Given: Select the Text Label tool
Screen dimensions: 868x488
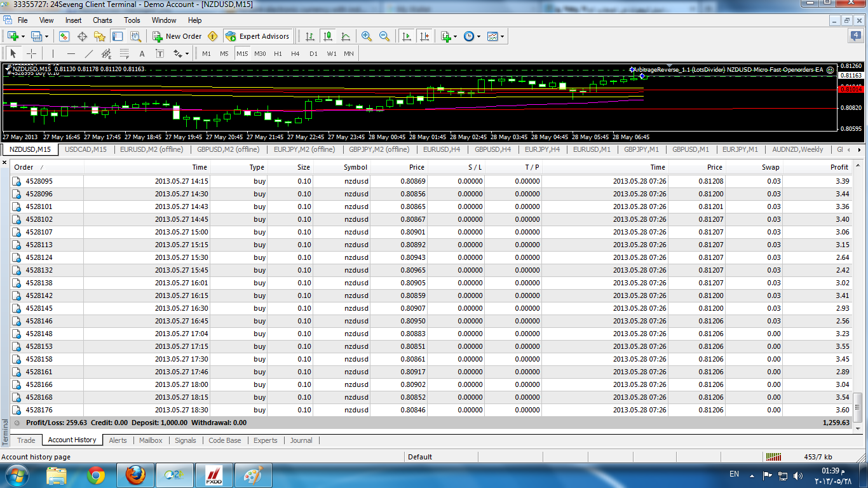Looking at the screenshot, I should 159,53.
